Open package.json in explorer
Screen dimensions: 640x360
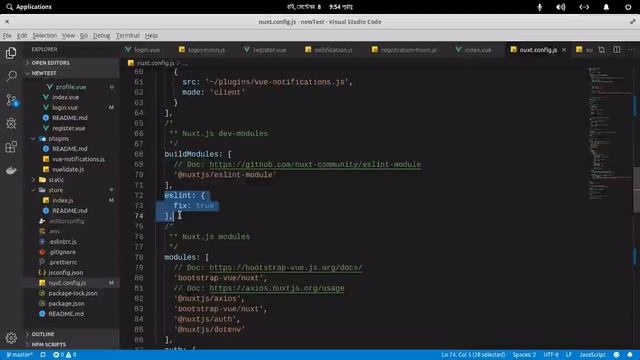66,304
